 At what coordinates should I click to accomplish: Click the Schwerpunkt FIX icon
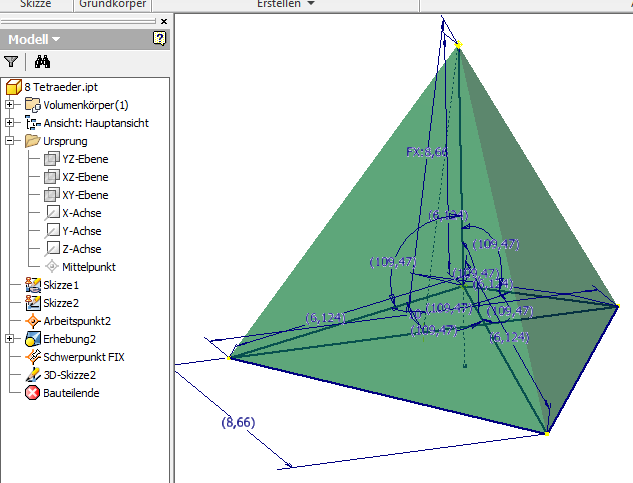[33, 357]
